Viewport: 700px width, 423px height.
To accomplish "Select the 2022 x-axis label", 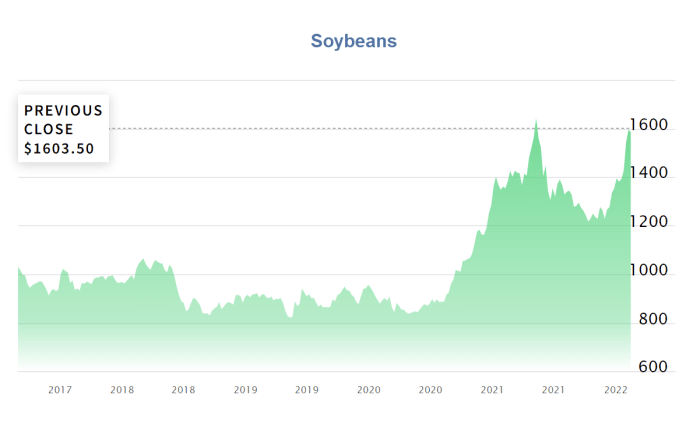I will pyautogui.click(x=614, y=390).
